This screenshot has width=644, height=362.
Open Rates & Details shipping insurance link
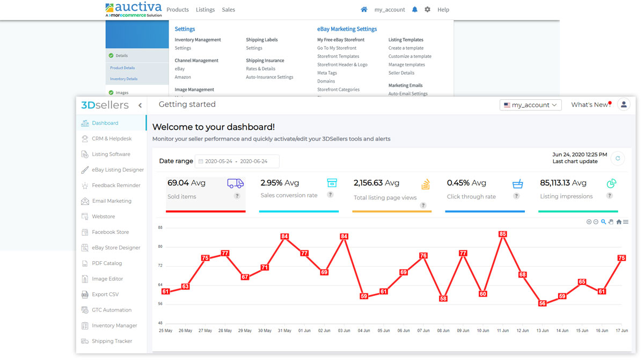(261, 69)
